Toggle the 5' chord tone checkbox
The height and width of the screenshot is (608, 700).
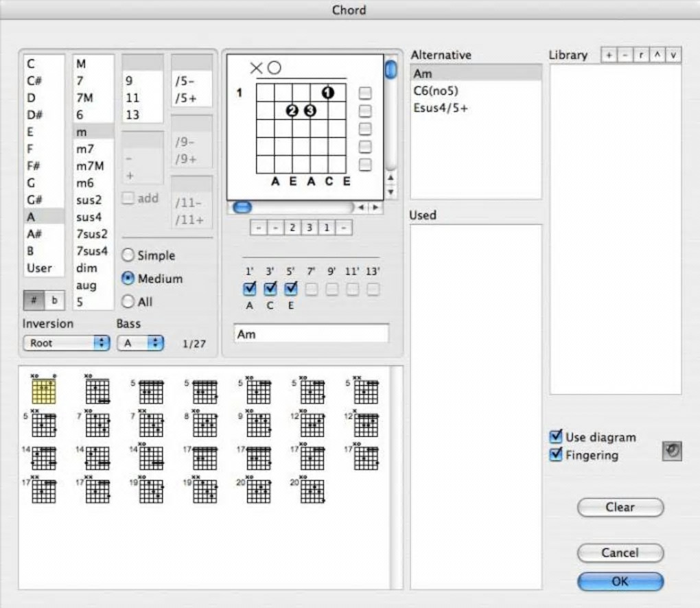[291, 289]
